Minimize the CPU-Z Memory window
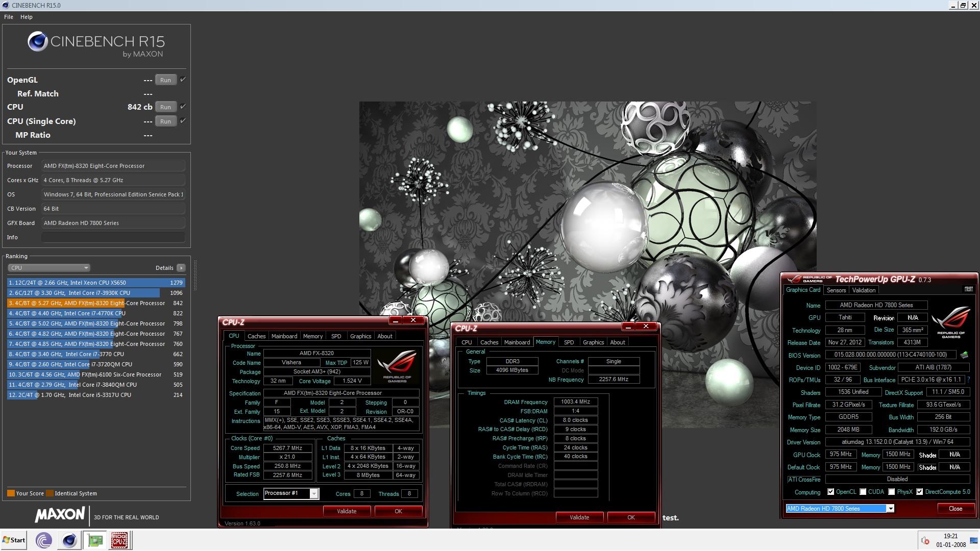This screenshot has width=980, height=551. [x=628, y=327]
